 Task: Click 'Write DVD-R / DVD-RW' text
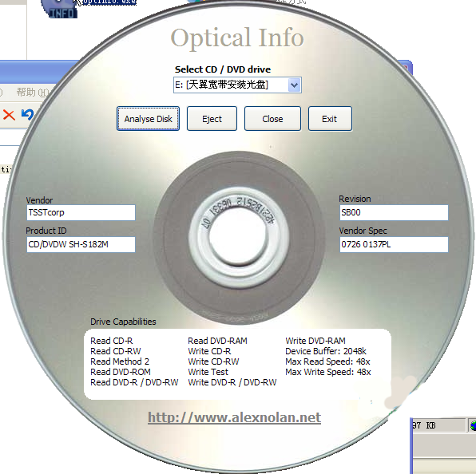[x=232, y=382]
